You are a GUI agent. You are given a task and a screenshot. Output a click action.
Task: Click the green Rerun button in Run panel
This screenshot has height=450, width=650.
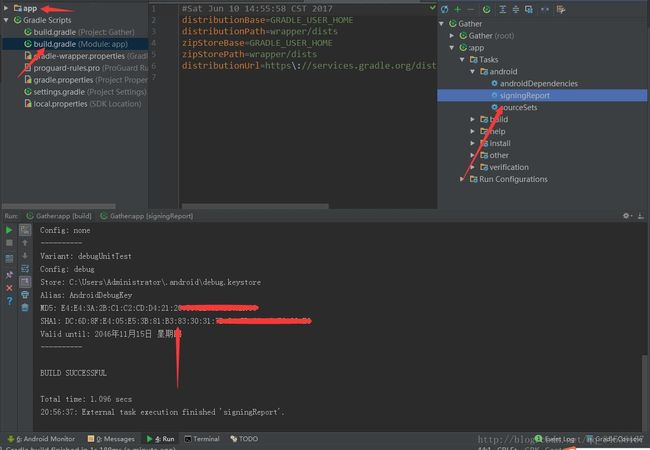pyautogui.click(x=9, y=230)
